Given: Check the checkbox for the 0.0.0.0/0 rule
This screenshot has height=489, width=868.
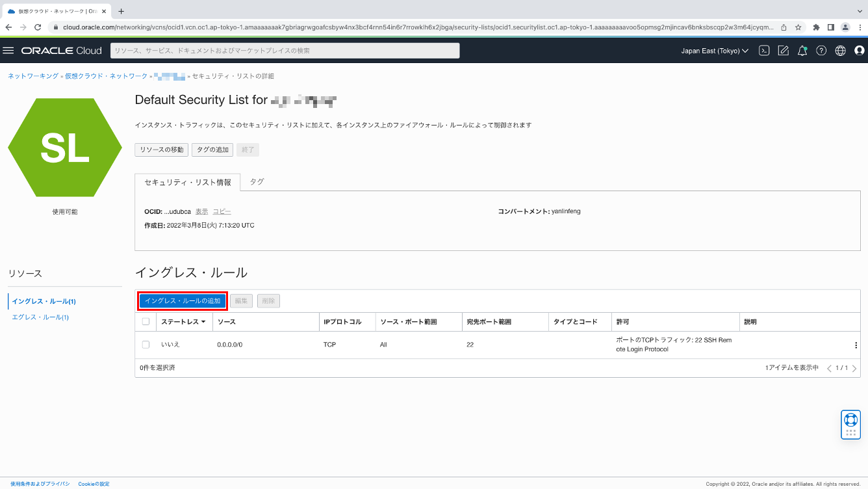Looking at the screenshot, I should click(x=146, y=345).
